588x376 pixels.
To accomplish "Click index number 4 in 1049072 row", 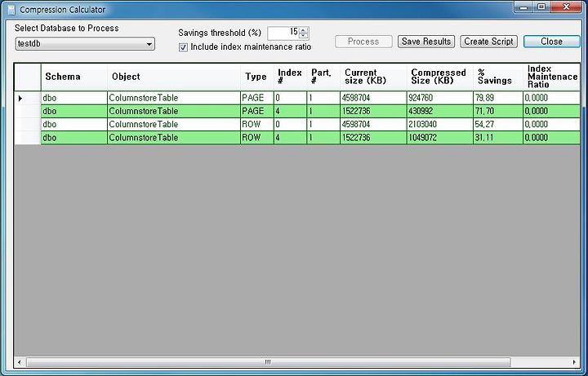I will point(290,138).
